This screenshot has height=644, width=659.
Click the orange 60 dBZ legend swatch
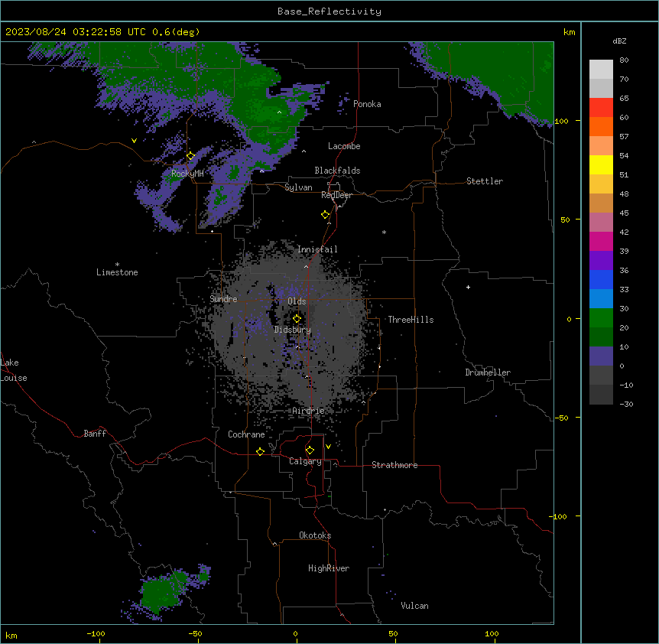point(601,126)
